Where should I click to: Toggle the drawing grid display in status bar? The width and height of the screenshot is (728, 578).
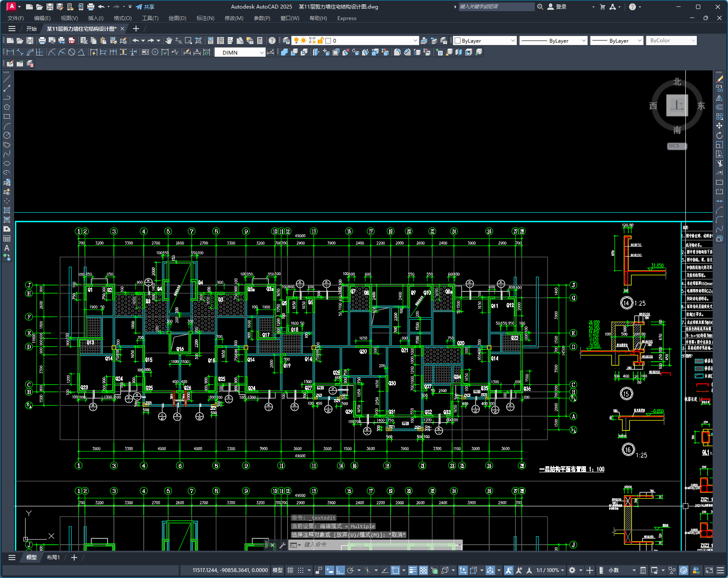coord(290,570)
